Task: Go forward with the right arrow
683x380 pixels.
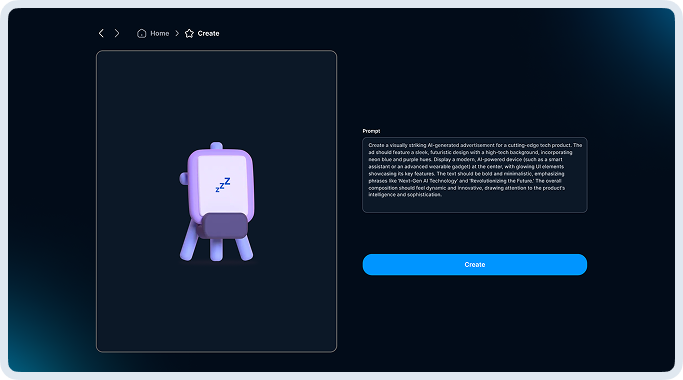Action: tap(117, 33)
